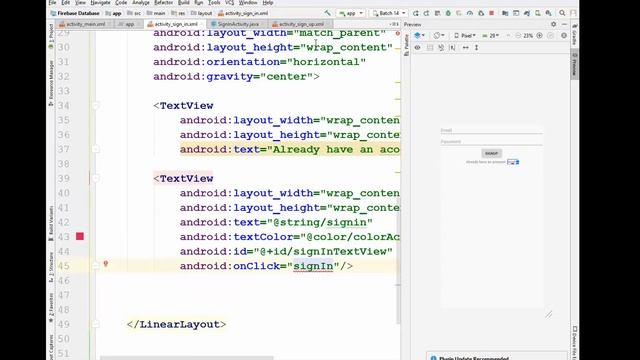The width and height of the screenshot is (640, 360).
Task: Toggle the view options eye icon in preview
Action: [x=417, y=48]
